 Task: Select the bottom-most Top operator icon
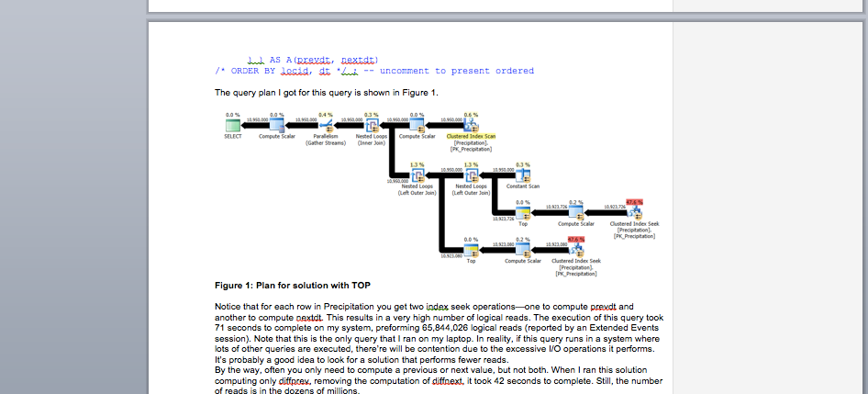point(470,250)
